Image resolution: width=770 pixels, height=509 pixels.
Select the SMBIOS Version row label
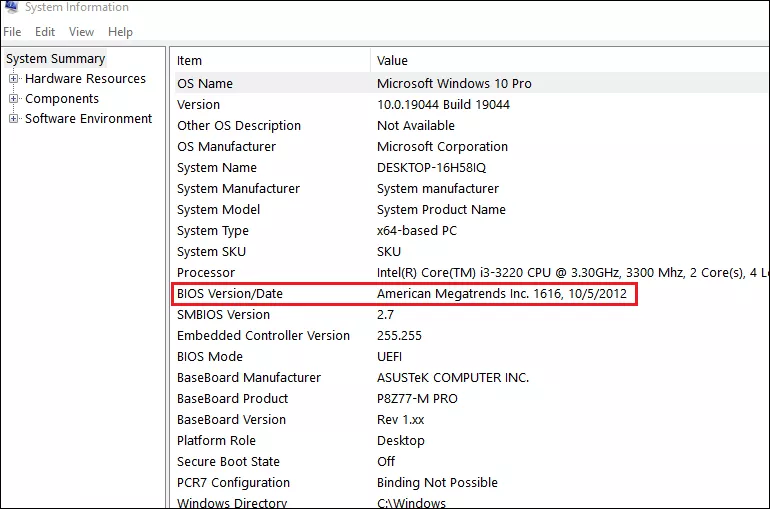[223, 315]
